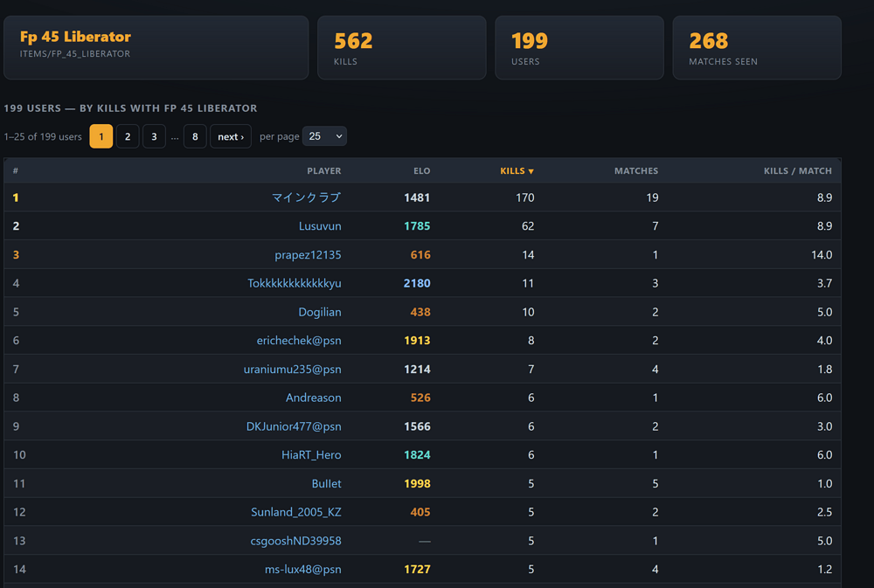Open Tokkkkkkkkkkkyu player link

(x=295, y=283)
